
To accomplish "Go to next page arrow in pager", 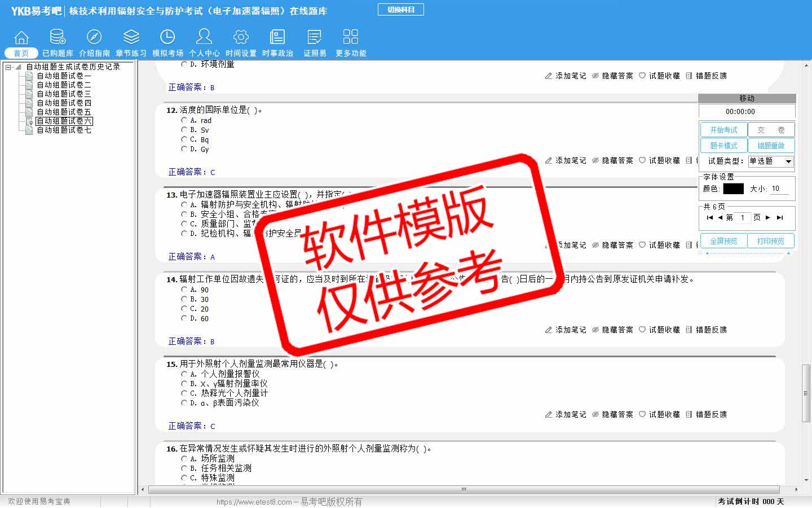I will click(767, 217).
